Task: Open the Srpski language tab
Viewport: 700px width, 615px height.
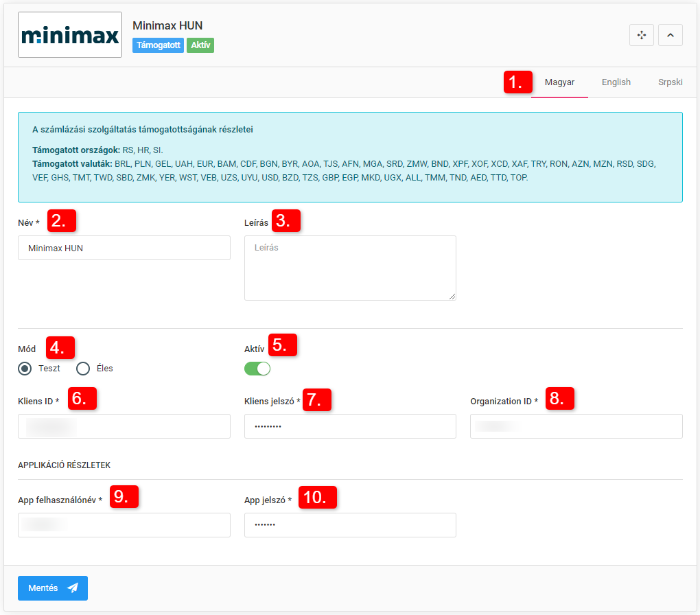Action: click(669, 82)
